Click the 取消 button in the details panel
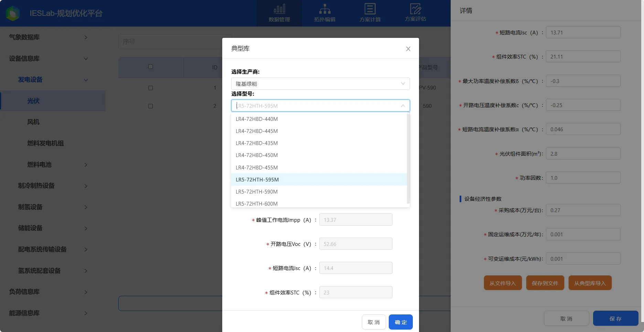 point(566,319)
